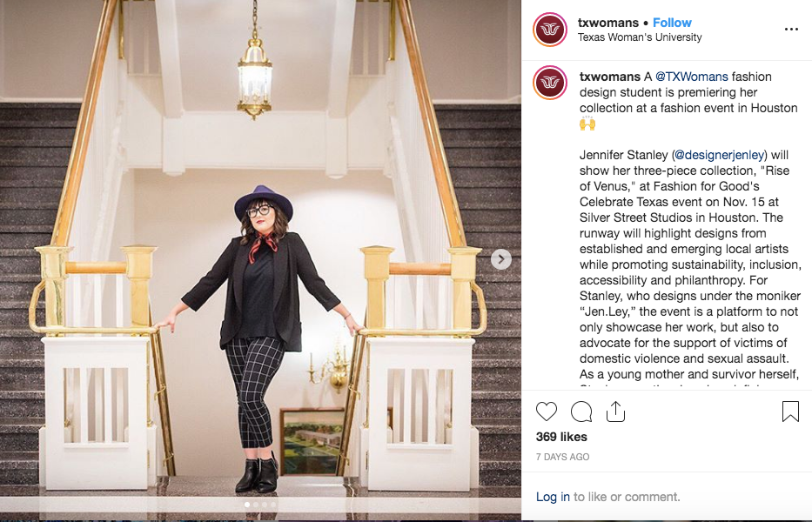Visit the @designerjenley profile link

click(x=719, y=155)
